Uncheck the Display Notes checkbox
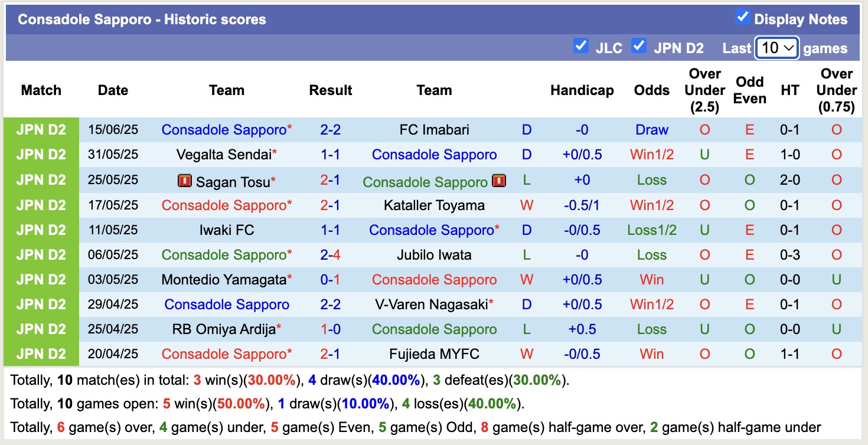Image resolution: width=868 pixels, height=445 pixels. 742,18
